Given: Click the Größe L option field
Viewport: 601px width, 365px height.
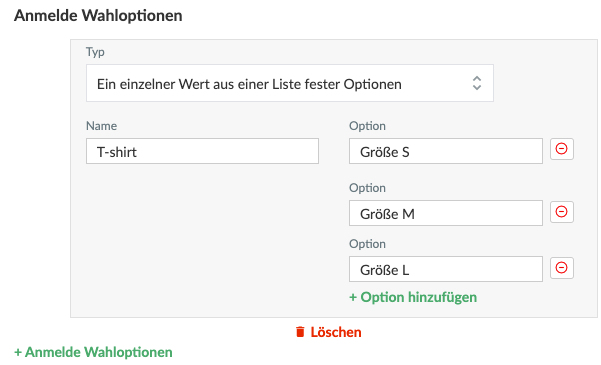Looking at the screenshot, I should pyautogui.click(x=446, y=269).
